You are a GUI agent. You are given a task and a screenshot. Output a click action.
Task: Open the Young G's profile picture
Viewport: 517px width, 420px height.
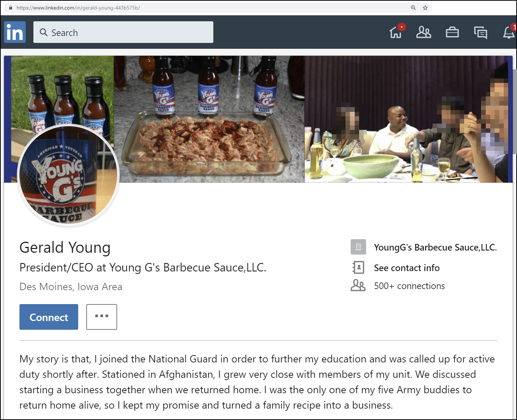[68, 175]
